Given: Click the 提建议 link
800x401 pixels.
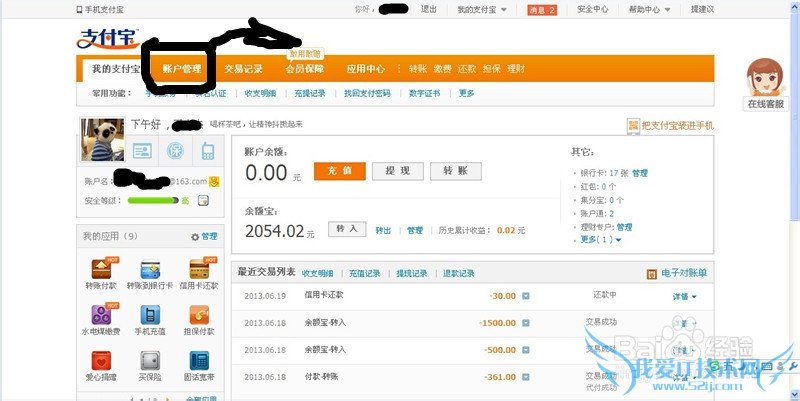Looking at the screenshot, I should tap(702, 9).
